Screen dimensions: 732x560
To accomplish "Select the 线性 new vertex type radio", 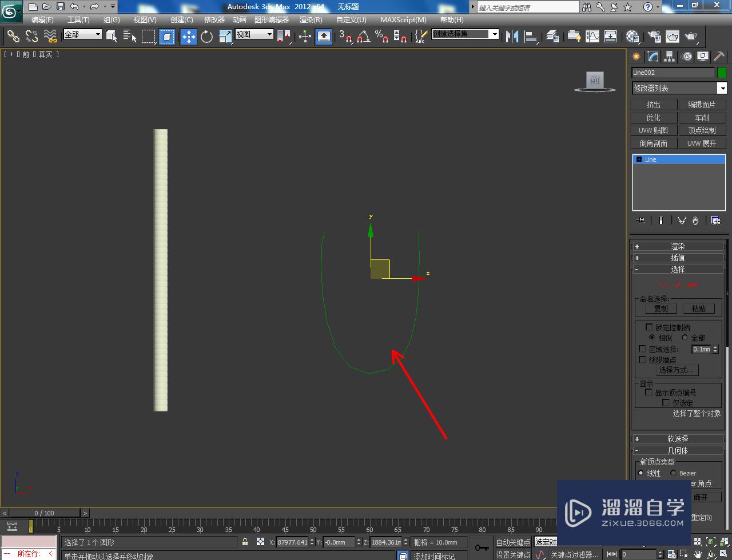I will tap(640, 473).
